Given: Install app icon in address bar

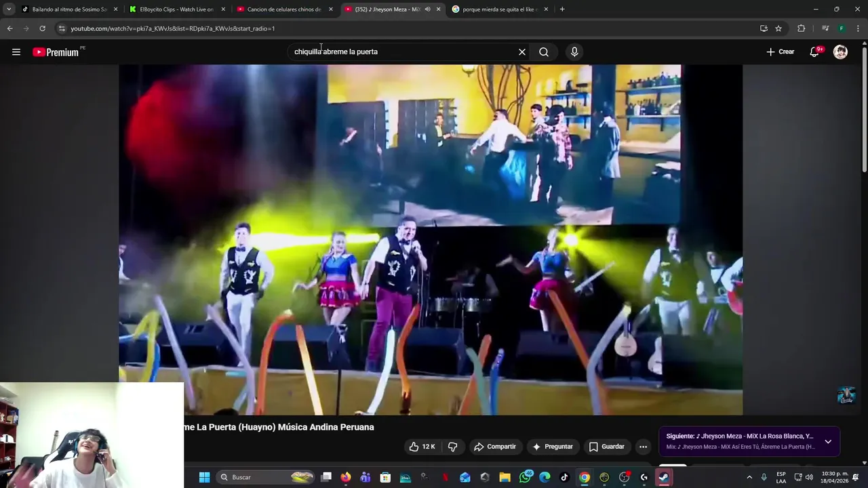Looking at the screenshot, I should [764, 28].
